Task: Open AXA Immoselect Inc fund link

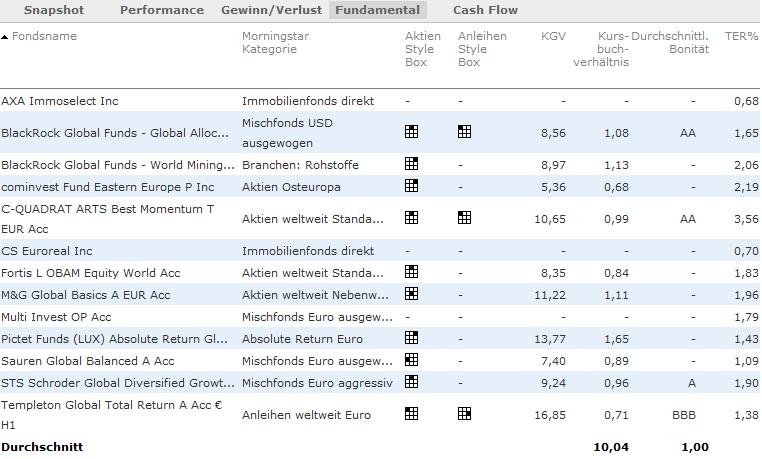Action: pos(60,101)
